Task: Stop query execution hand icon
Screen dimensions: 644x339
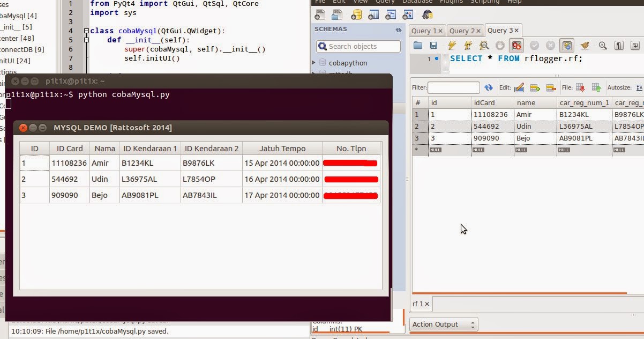Action: pos(500,46)
